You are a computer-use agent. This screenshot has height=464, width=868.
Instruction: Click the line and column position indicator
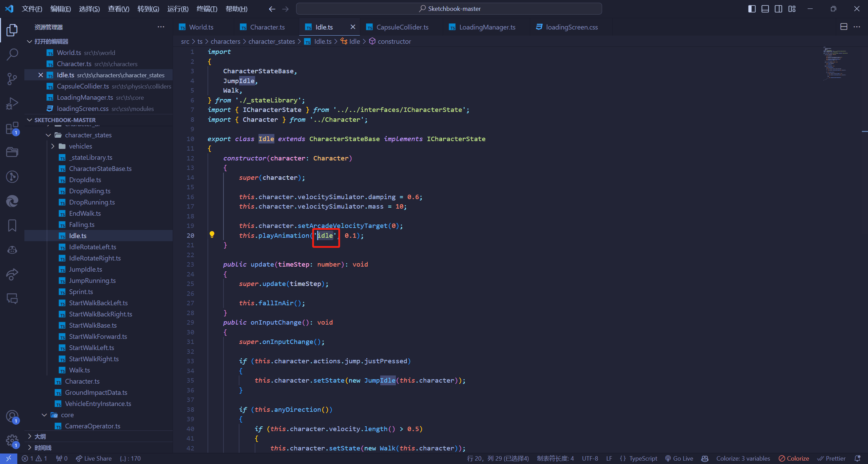coord(498,458)
